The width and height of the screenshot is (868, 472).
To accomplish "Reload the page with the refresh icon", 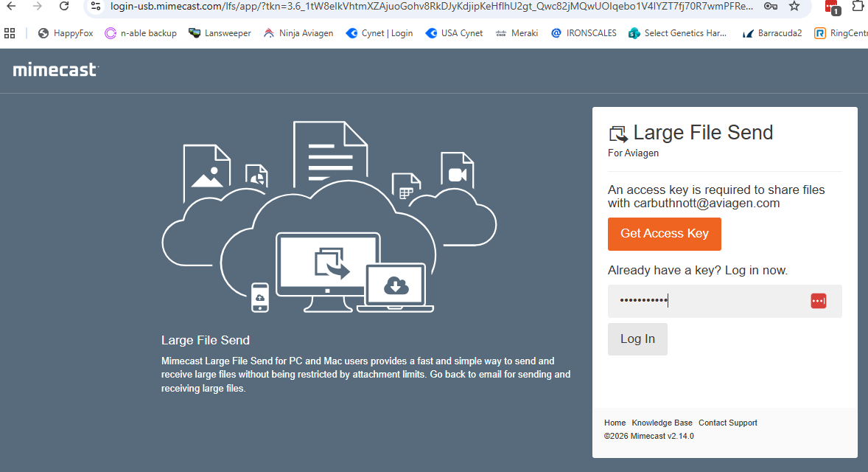I will [64, 7].
